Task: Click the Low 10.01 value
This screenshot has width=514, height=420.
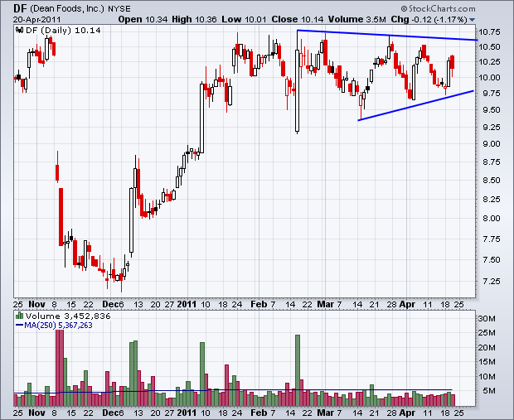Action: (245, 19)
